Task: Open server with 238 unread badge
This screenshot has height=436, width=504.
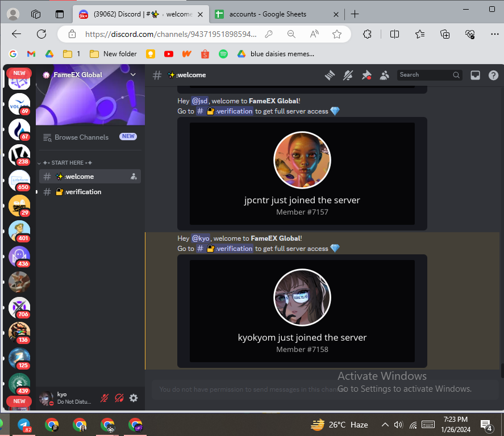Action: pyautogui.click(x=19, y=155)
